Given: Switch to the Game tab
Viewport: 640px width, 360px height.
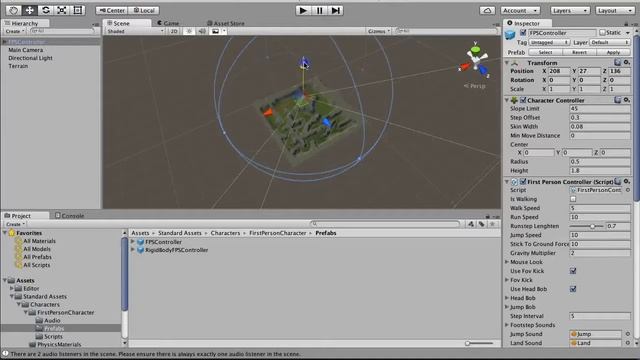Looking at the screenshot, I should point(168,23).
